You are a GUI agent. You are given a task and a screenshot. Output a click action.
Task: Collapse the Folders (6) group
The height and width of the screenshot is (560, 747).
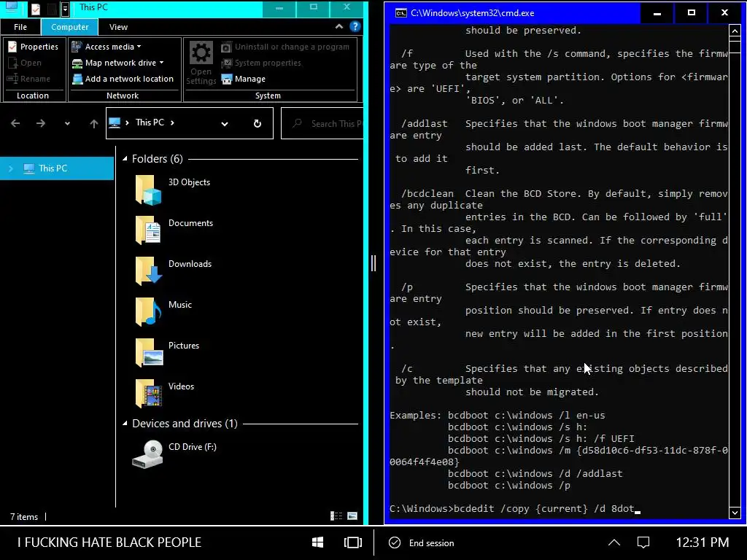pos(125,158)
